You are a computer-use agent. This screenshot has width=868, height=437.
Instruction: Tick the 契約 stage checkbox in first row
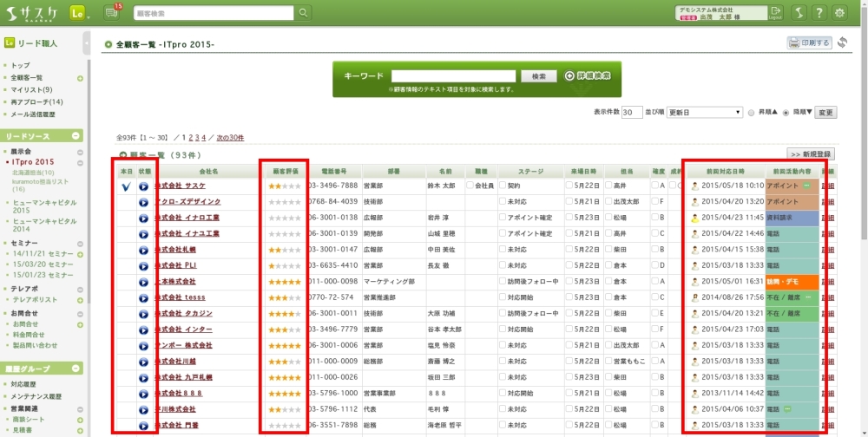pos(503,186)
